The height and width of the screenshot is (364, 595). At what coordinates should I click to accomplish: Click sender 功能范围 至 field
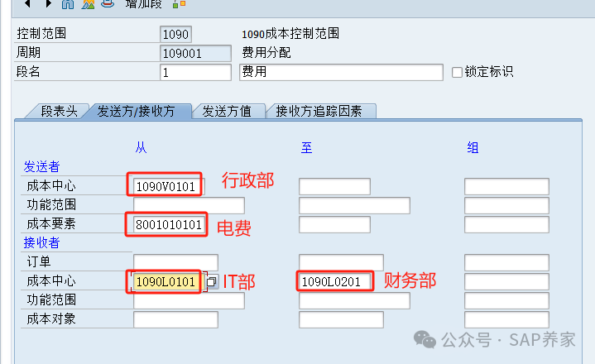click(x=354, y=205)
